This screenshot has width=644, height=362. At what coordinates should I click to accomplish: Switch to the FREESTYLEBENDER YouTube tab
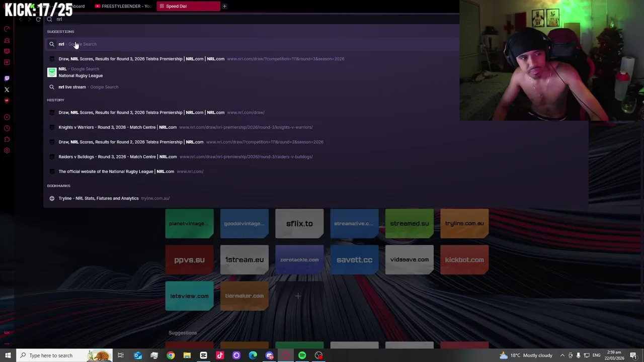point(123,6)
